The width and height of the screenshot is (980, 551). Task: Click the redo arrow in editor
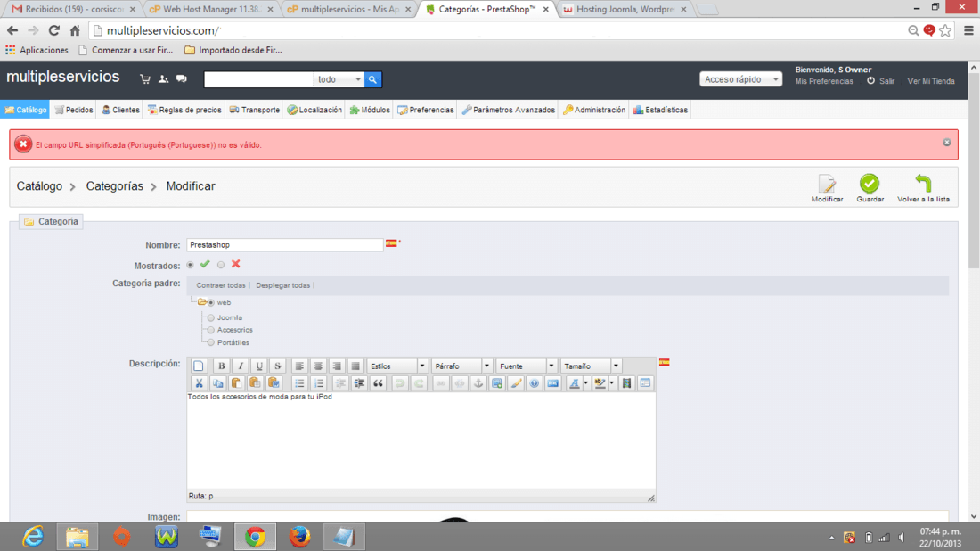pyautogui.click(x=419, y=383)
